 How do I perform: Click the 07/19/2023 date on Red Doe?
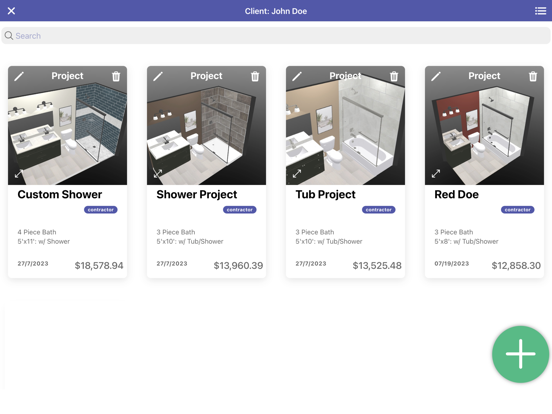pos(452,263)
